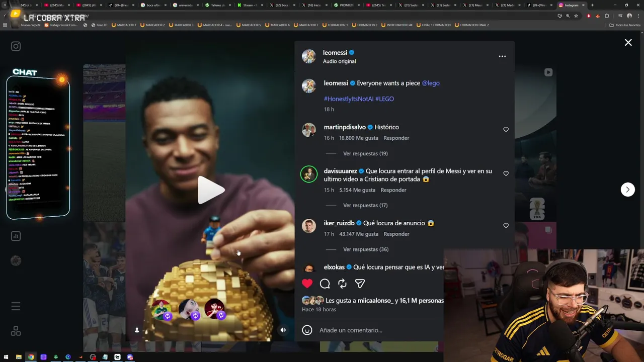Play the Messi LEGO video
Viewport: 644px width, 362px height.
(x=211, y=190)
